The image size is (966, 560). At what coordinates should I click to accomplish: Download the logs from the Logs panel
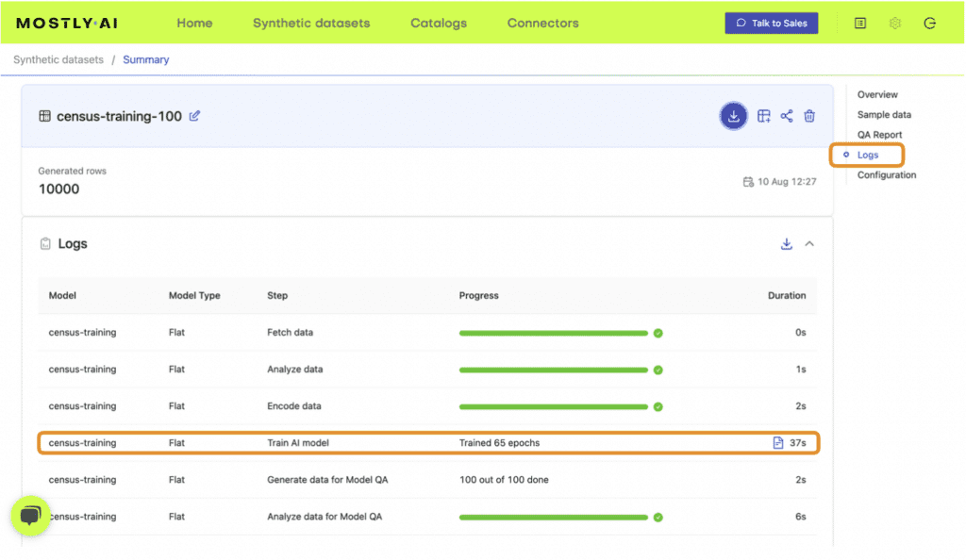point(787,243)
